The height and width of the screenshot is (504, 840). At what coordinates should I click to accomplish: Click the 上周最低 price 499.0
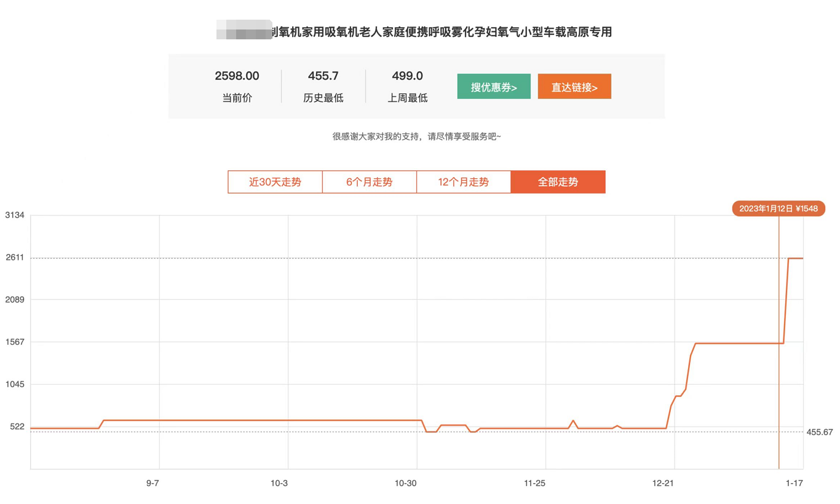point(406,76)
